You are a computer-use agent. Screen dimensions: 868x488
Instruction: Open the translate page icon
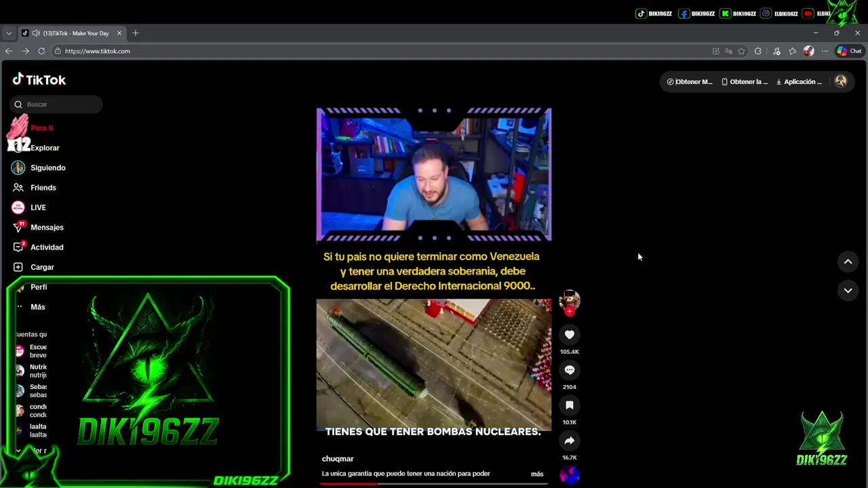729,51
